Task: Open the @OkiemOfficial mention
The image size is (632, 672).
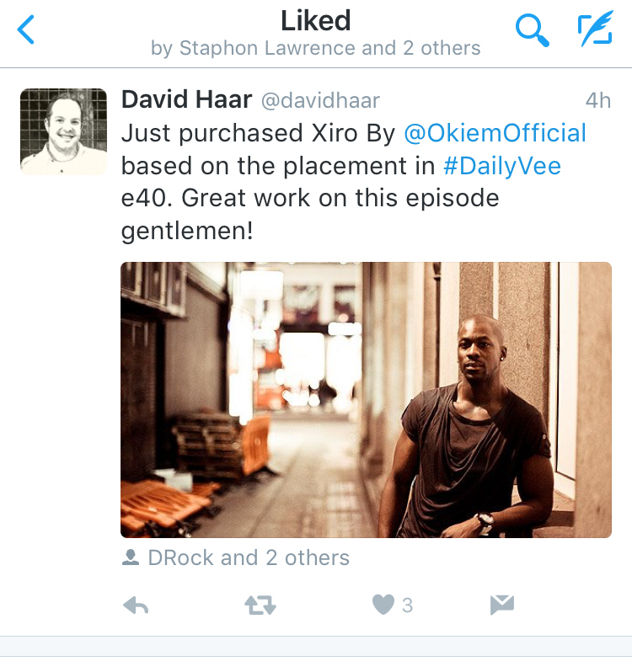Action: (495, 133)
